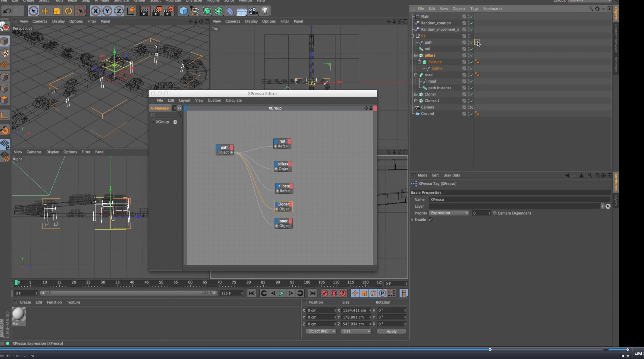Click Autokeying button
Viewport: 644px width, 359px height.
click(334, 293)
